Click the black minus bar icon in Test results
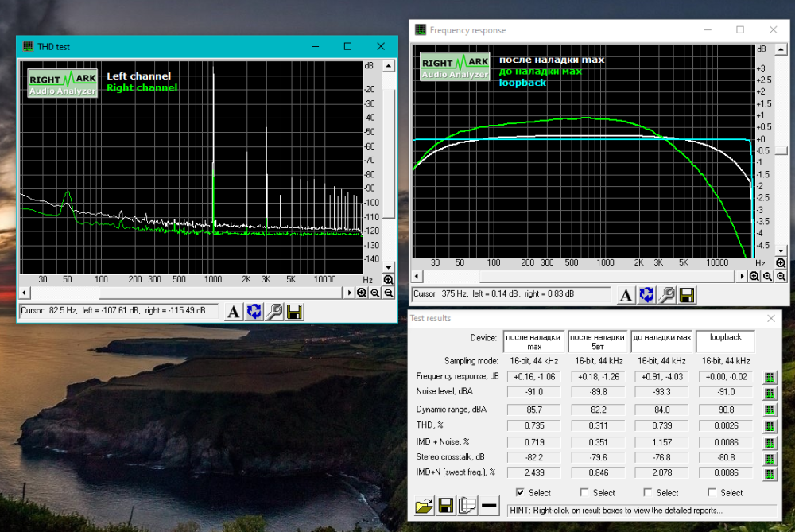 click(x=489, y=506)
